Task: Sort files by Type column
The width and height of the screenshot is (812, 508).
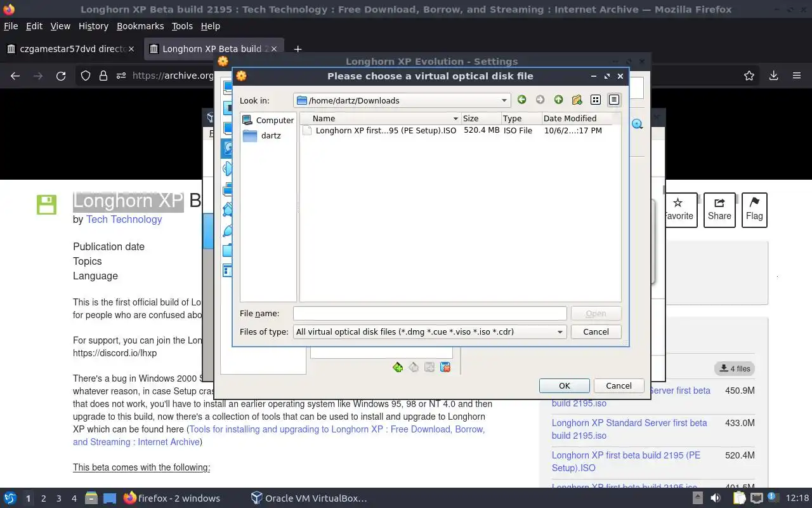Action: pyautogui.click(x=521, y=118)
